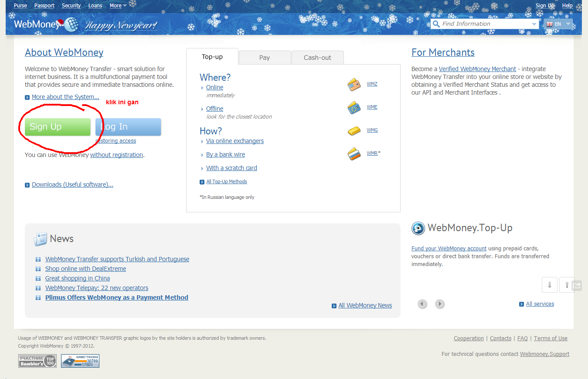
Task: Click the WMR purse icon
Action: [354, 154]
